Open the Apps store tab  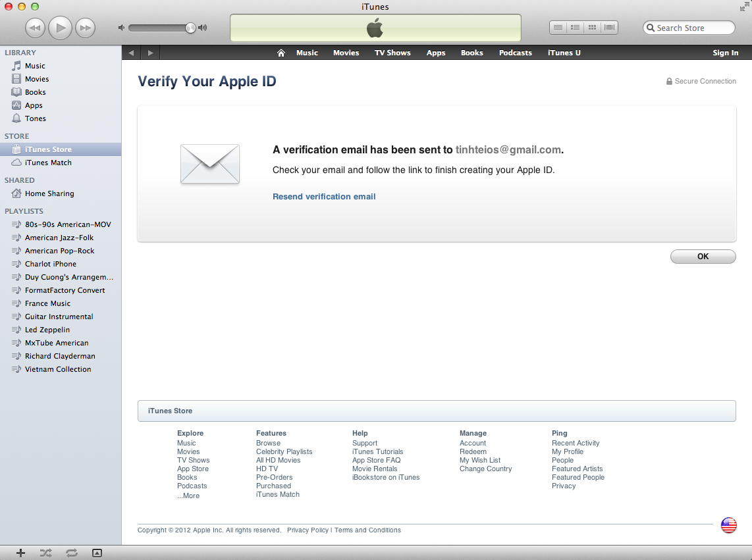pos(436,53)
